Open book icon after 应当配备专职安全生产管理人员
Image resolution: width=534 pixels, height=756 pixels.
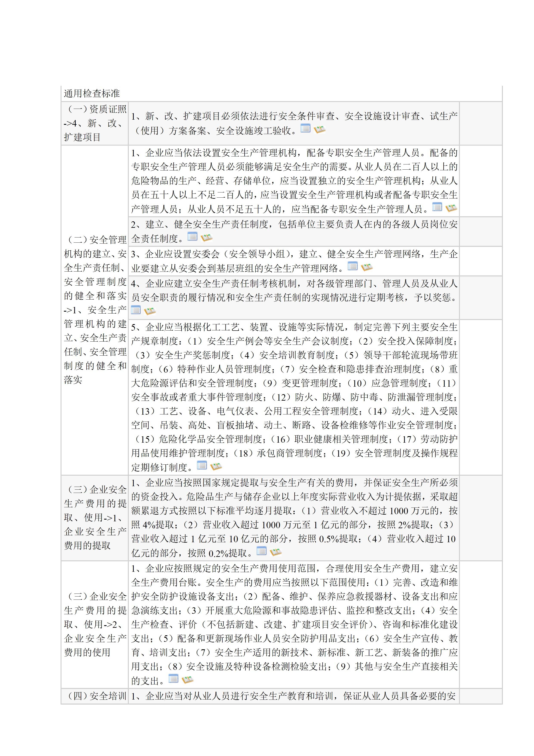coord(451,208)
